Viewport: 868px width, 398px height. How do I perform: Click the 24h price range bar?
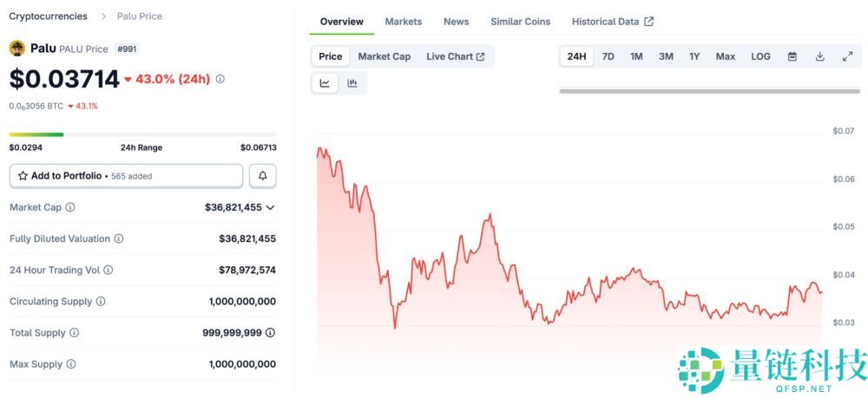click(142, 134)
